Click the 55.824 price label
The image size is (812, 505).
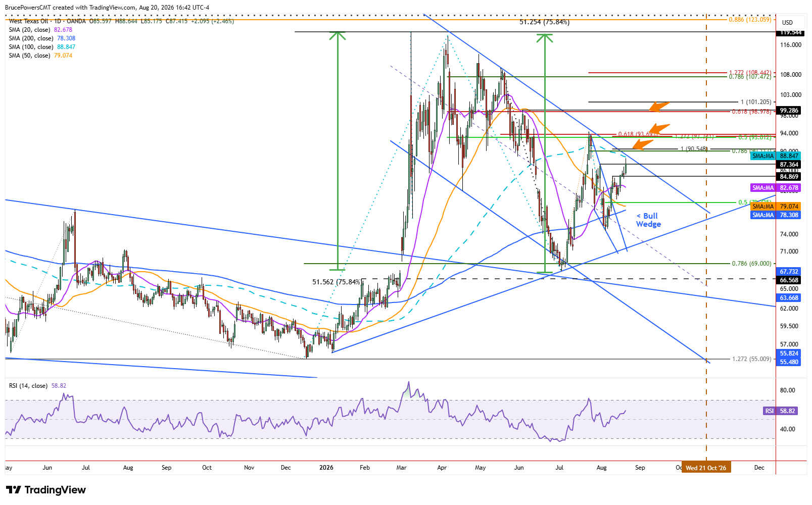pyautogui.click(x=789, y=353)
